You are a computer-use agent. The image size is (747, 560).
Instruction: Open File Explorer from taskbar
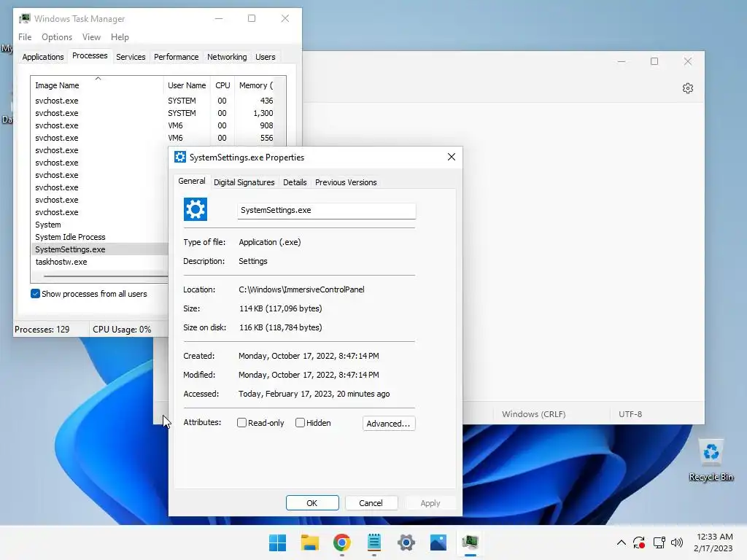309,542
